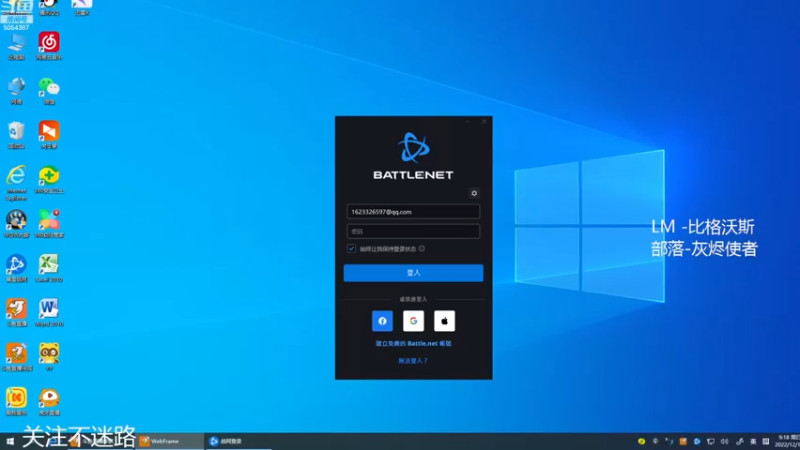Viewport: 800px width, 450px height.
Task: Open the keep-logged-in info tooltip icon
Action: click(x=422, y=248)
